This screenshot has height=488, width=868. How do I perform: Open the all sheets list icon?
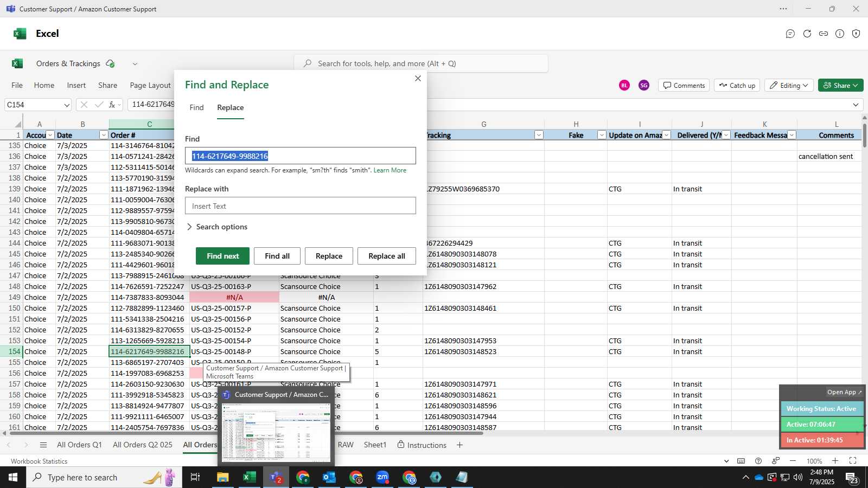43,445
